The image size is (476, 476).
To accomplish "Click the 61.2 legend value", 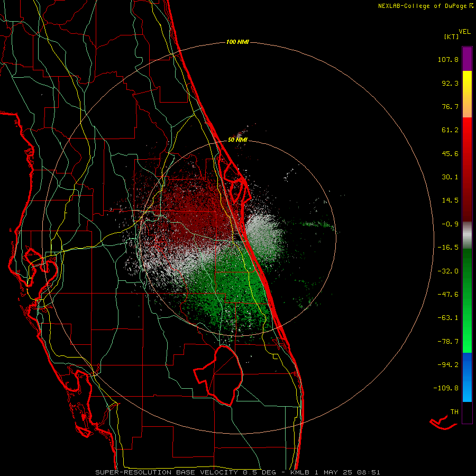I will tap(450, 130).
